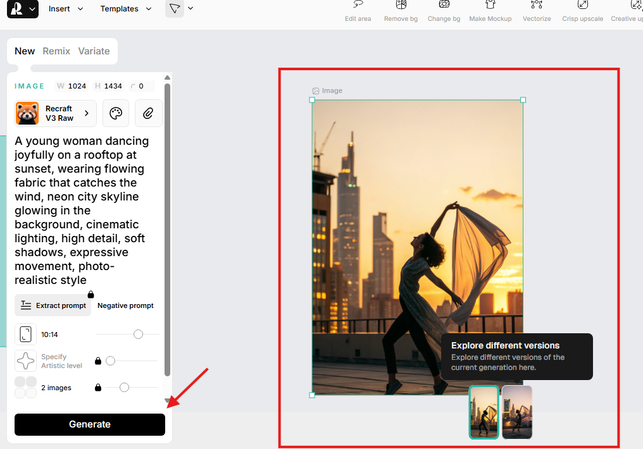
Task: Click the 10:14 aspect ratio icon
Action: click(x=25, y=334)
